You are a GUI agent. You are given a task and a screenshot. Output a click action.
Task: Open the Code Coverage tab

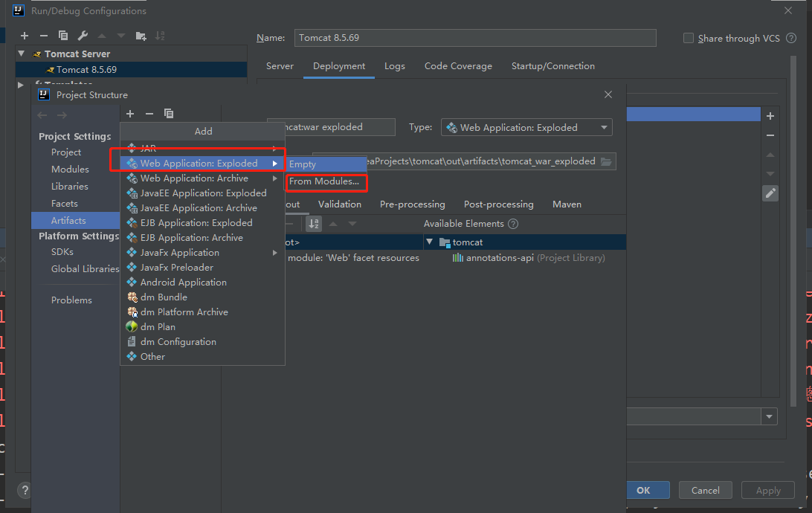pos(458,66)
